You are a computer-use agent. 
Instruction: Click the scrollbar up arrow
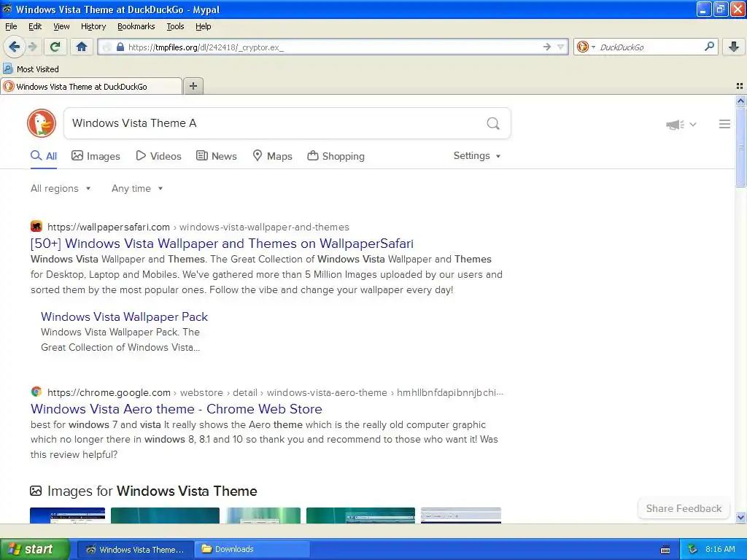pos(740,101)
